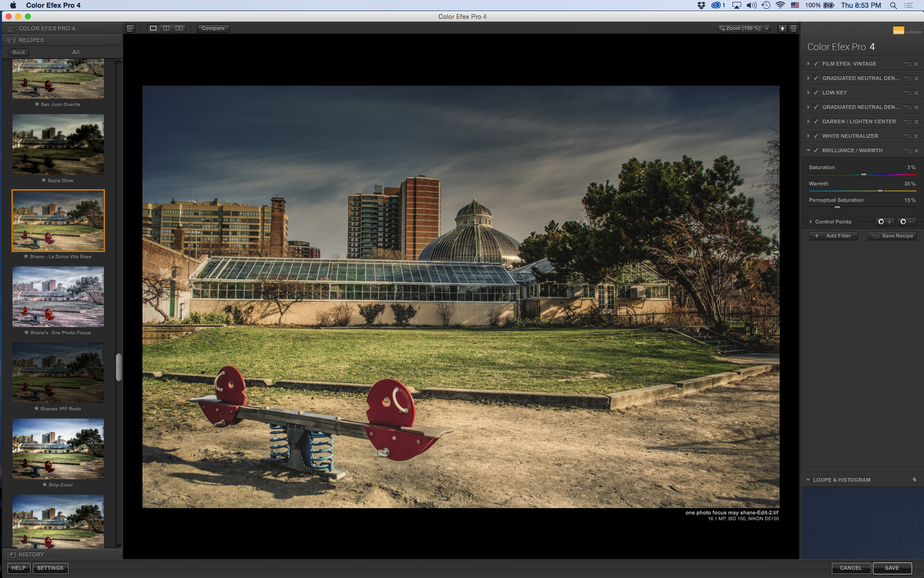Add a negative control point

907,222
